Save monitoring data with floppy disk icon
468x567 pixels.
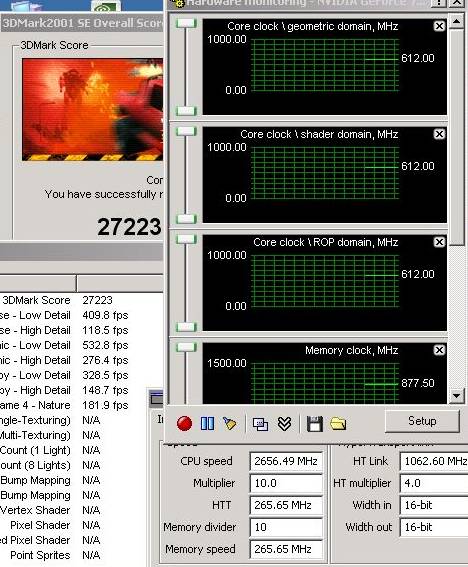click(x=315, y=423)
